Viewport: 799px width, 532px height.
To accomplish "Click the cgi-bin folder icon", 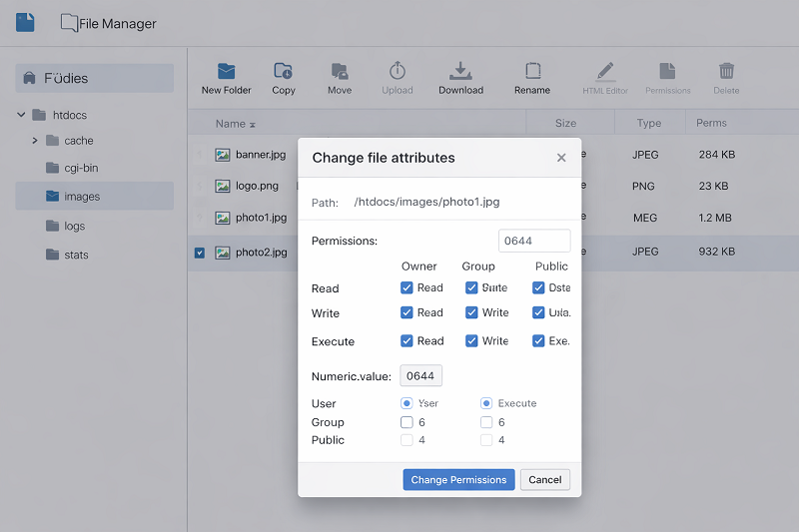I will pos(53,168).
